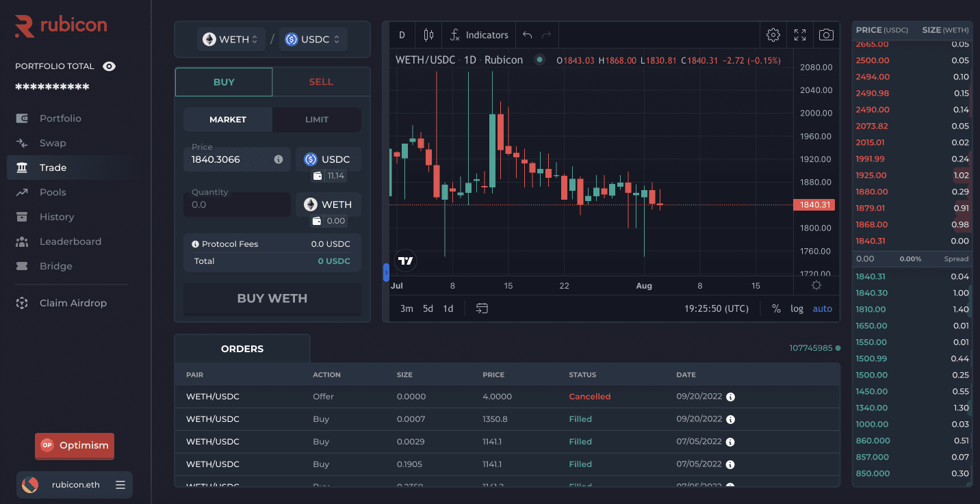Switch to the SELL tab

point(321,82)
